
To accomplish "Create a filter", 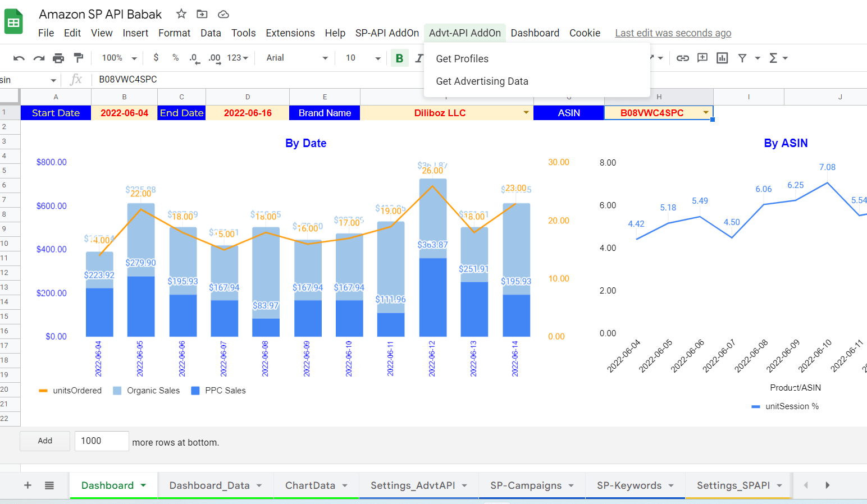I will click(x=742, y=58).
